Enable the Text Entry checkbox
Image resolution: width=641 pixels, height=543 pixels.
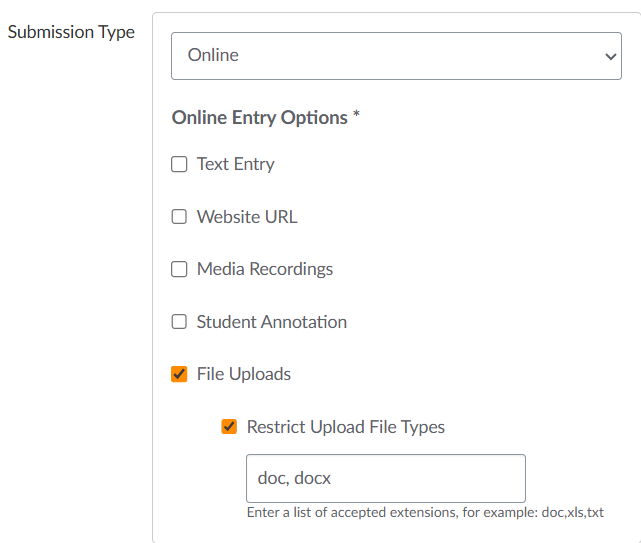click(180, 165)
